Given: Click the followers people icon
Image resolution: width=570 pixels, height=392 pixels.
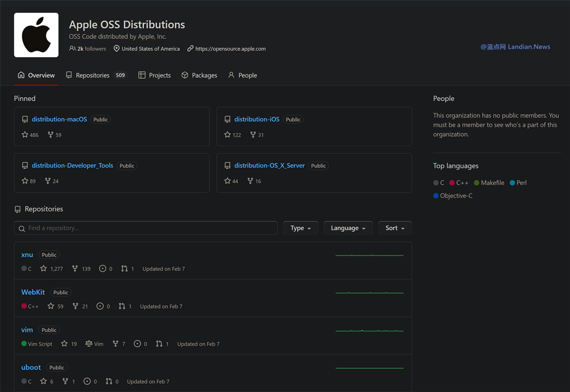Looking at the screenshot, I should pos(72,49).
